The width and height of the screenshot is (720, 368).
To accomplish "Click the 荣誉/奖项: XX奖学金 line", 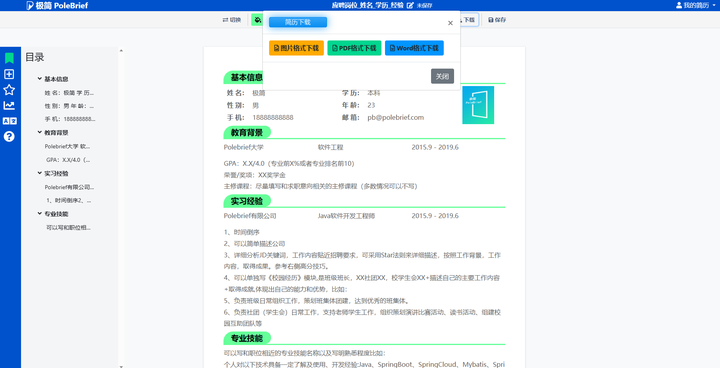I will pyautogui.click(x=255, y=175).
